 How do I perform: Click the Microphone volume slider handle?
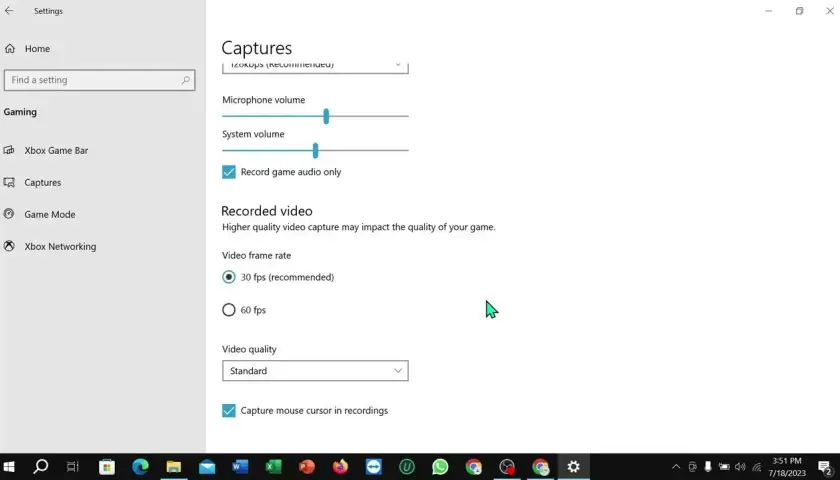(326, 116)
